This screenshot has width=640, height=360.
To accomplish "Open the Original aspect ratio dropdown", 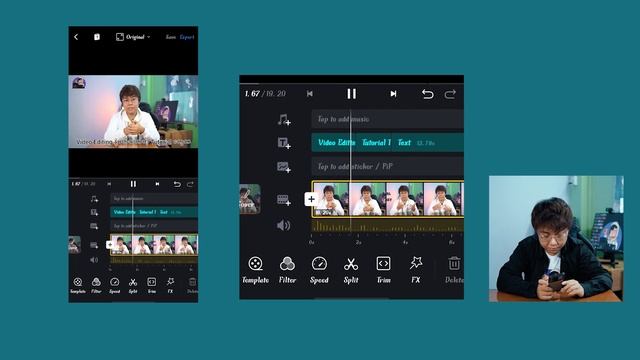I will tap(133, 37).
